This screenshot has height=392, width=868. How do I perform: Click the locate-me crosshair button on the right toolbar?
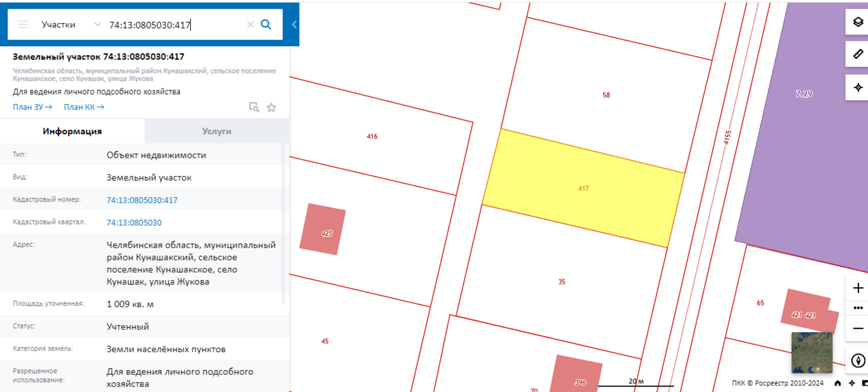857,87
